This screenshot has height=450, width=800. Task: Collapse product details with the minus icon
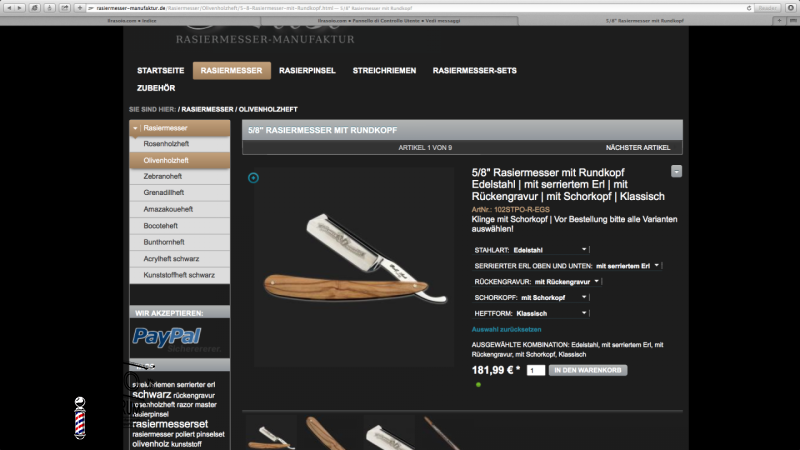coord(677,171)
